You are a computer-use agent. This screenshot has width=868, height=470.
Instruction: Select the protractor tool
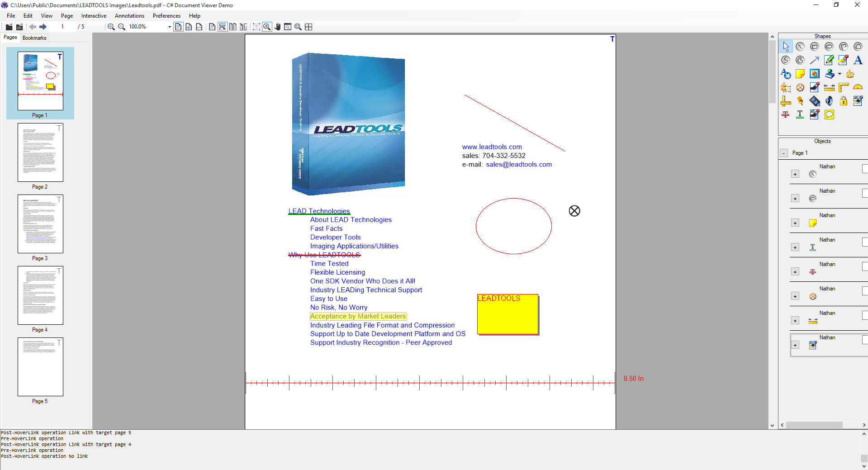pos(858,87)
